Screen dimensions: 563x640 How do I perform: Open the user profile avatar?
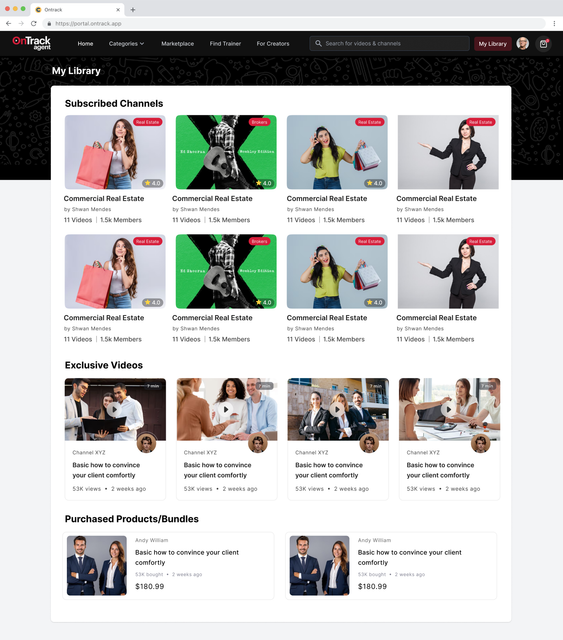[x=523, y=43]
